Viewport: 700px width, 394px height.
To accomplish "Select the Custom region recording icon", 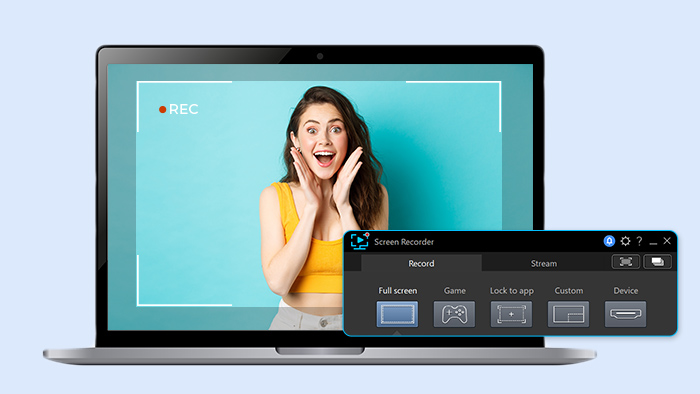I will [568, 314].
